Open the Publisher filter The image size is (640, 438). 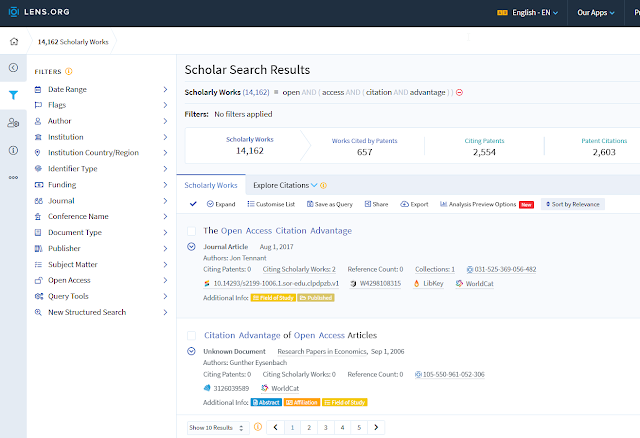pos(101,248)
